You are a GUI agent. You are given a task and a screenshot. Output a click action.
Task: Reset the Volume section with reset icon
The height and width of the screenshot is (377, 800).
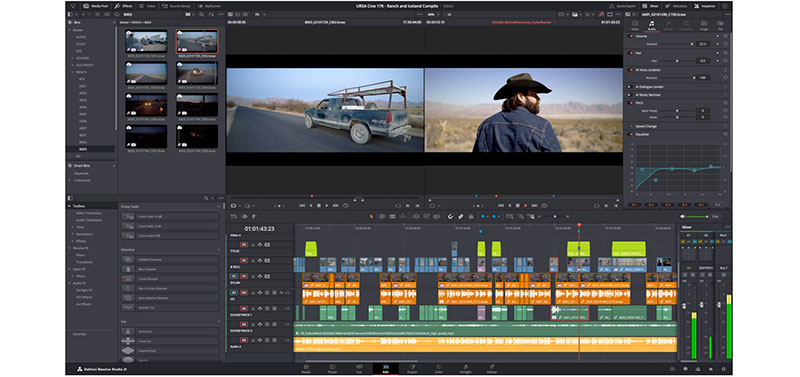pos(725,37)
